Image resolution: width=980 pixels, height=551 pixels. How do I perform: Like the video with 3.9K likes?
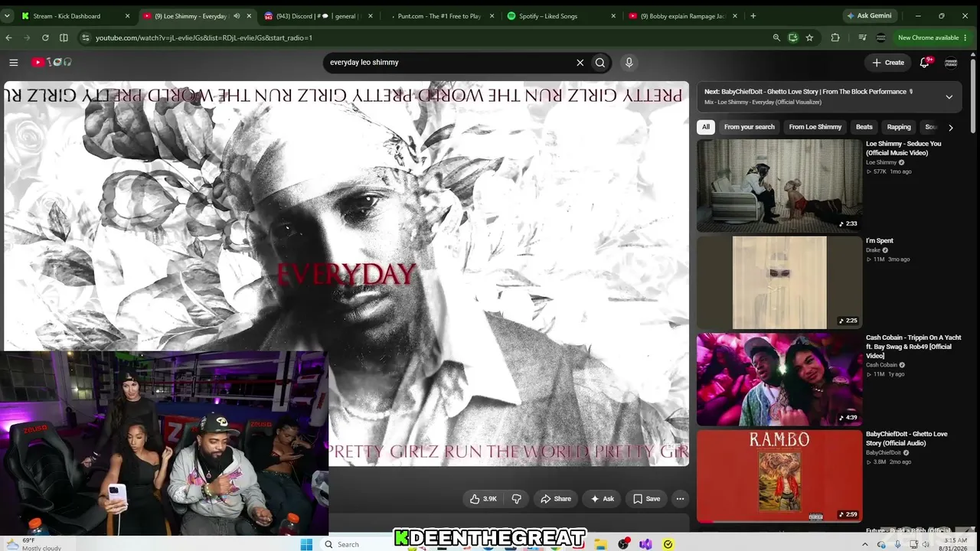[483, 499]
